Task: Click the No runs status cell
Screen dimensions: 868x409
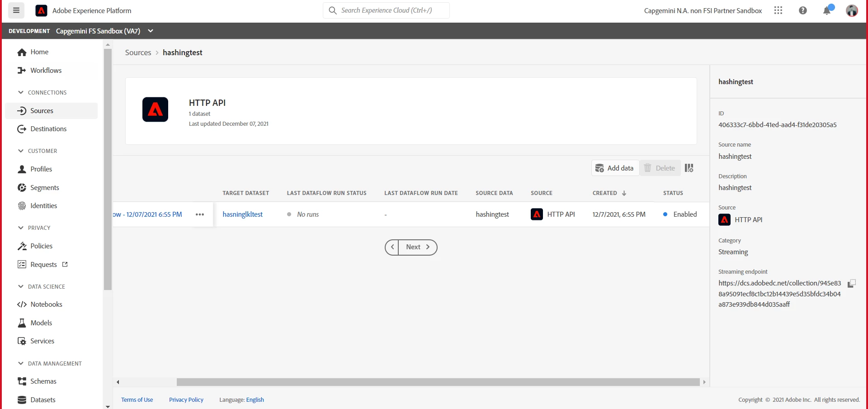Action: [x=303, y=214]
